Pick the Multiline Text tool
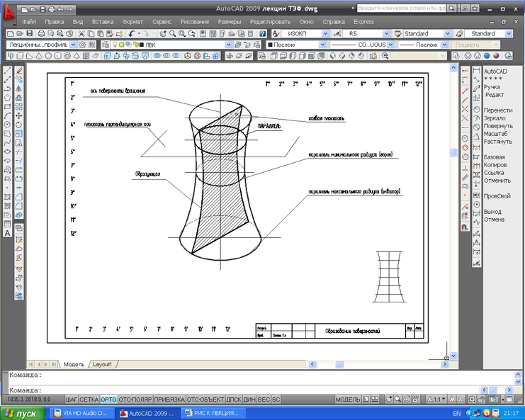 click(7, 232)
